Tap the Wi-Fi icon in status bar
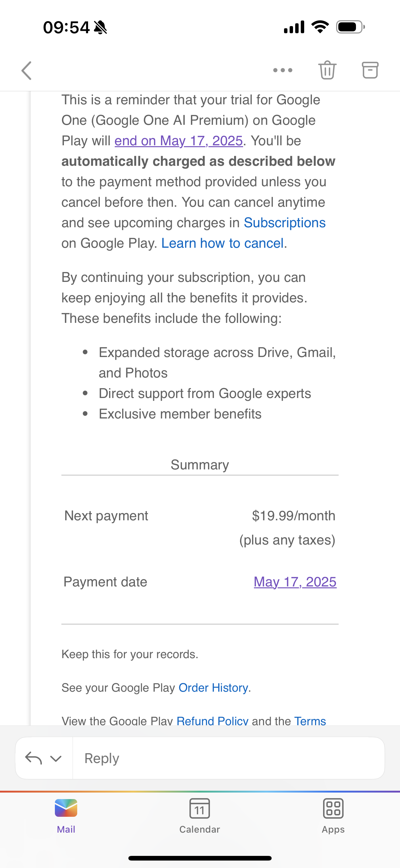The height and width of the screenshot is (868, 400). [x=320, y=27]
